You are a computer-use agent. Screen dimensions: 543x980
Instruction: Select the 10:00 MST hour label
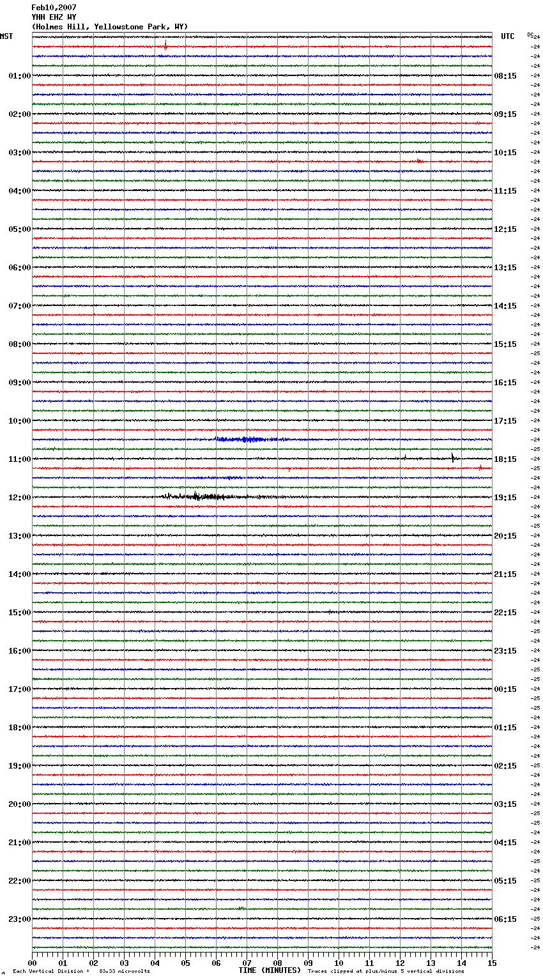coord(19,421)
